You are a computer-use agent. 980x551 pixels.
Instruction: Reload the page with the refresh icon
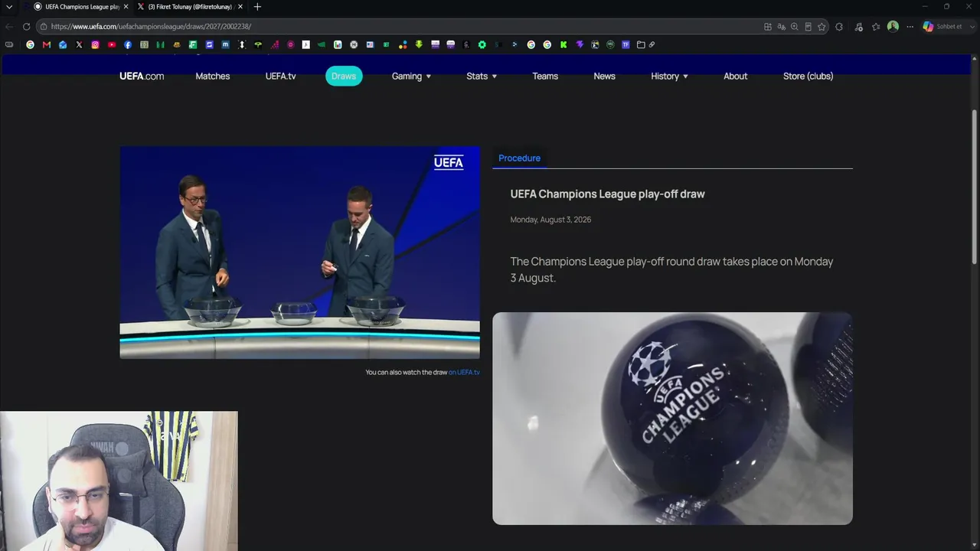click(x=26, y=27)
